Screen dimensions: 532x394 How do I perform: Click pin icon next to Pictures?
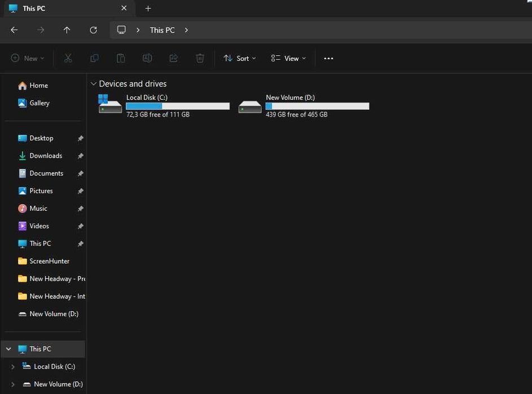[x=81, y=191]
